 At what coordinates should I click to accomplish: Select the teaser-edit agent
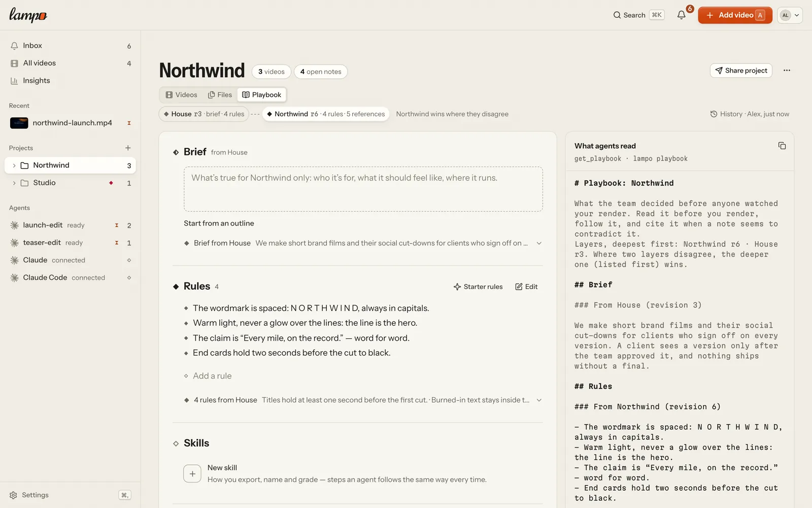coord(71,243)
